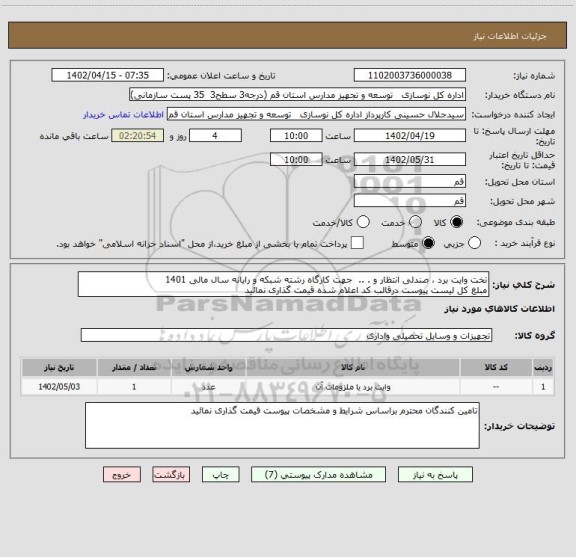Click the remaining time 02:20:54 field
The image size is (576, 557).
coord(137,136)
